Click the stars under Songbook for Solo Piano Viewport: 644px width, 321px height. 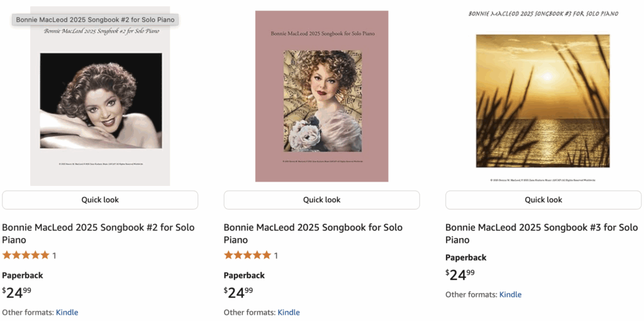pos(247,255)
